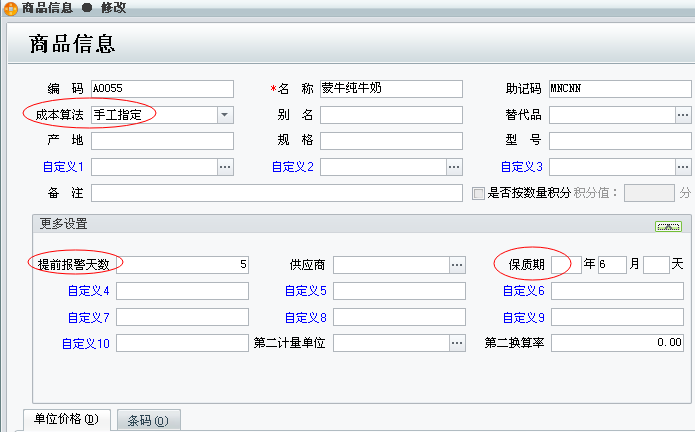Screen dimensions: 695x432
Task: Focus the 助记码 field MNCNN
Action: tap(620, 89)
